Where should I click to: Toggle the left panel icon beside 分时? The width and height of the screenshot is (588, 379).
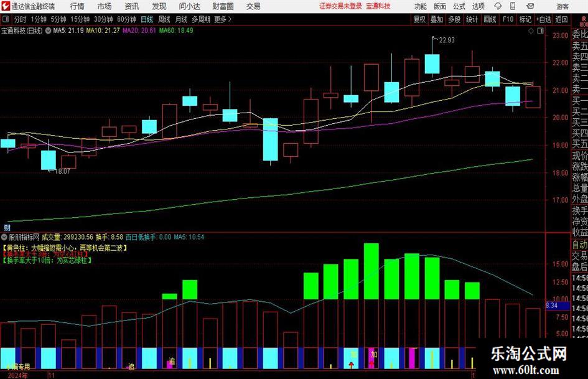5,19
